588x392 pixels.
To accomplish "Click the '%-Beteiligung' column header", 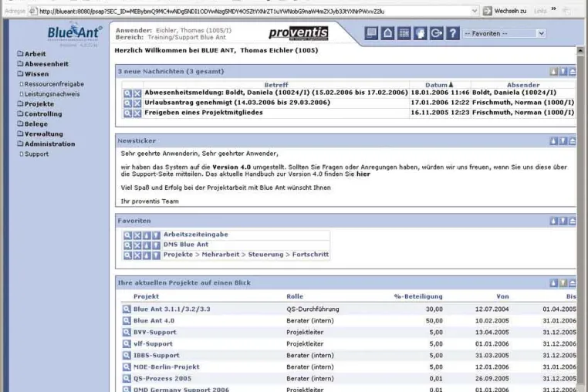I will [418, 296].
